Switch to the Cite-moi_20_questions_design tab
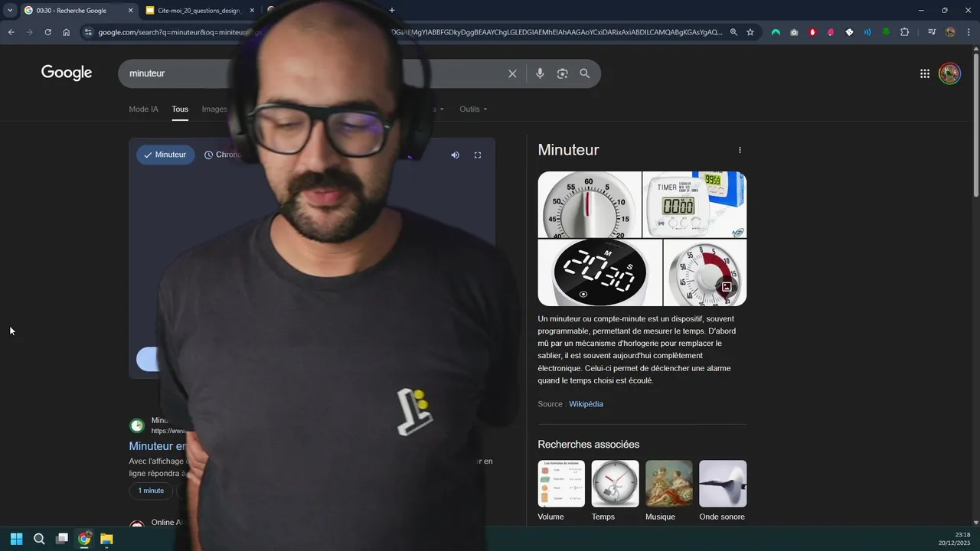The width and height of the screenshot is (980, 551). coord(198,11)
